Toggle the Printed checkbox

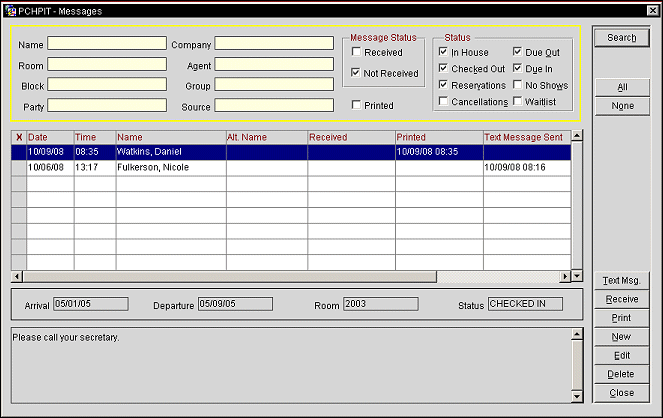(x=357, y=105)
